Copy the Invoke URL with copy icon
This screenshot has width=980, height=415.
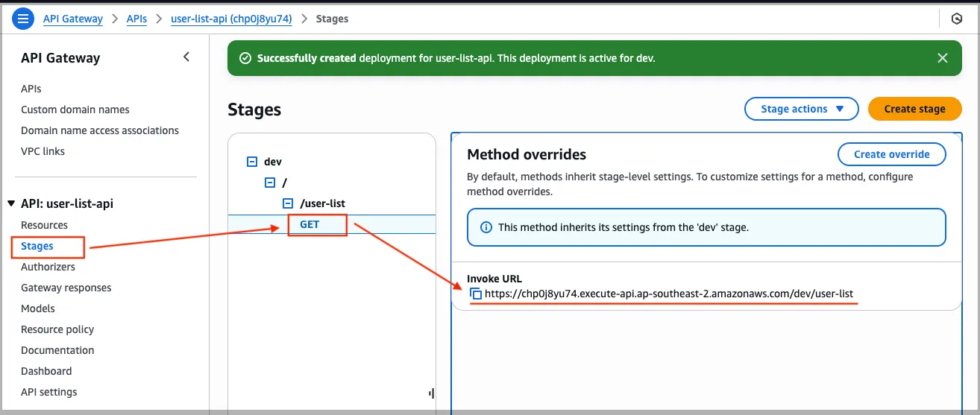click(476, 294)
